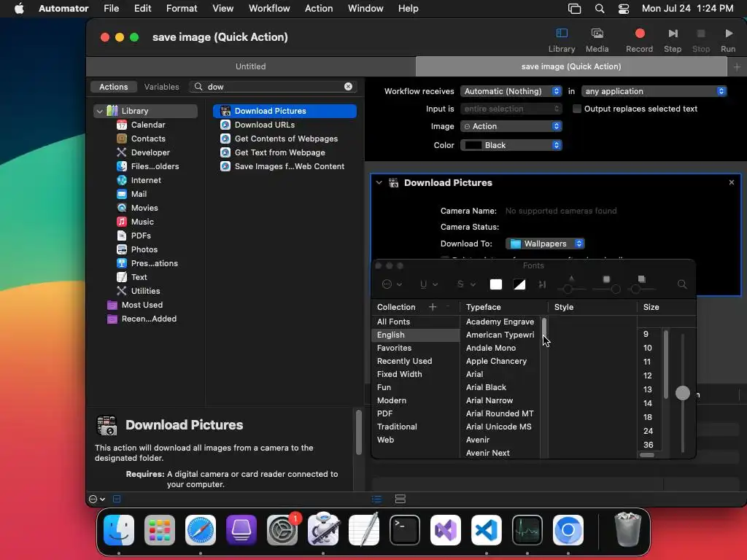The height and width of the screenshot is (560, 747).
Task: Open the any application dropdown
Action: [x=654, y=91]
